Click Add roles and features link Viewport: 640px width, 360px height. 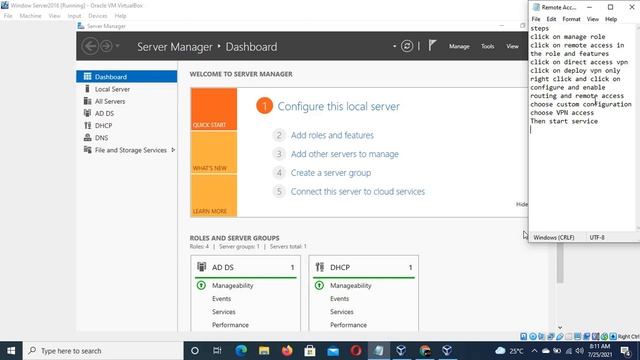(332, 135)
